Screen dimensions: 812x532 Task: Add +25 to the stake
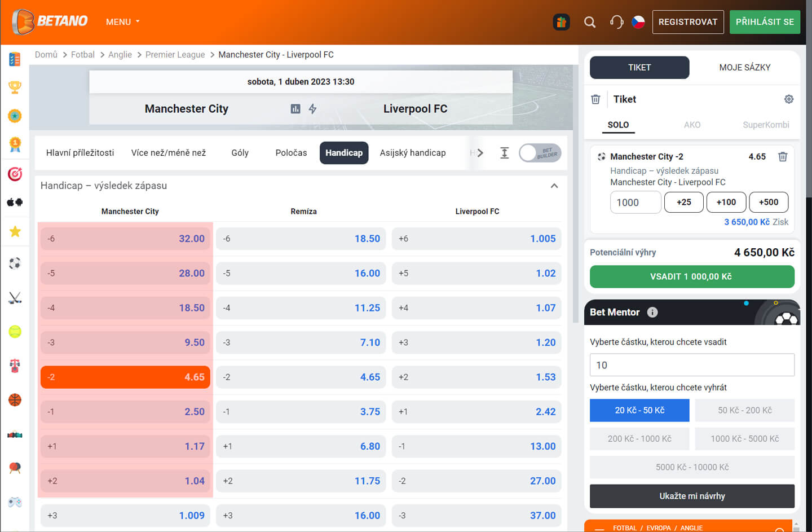pos(684,202)
